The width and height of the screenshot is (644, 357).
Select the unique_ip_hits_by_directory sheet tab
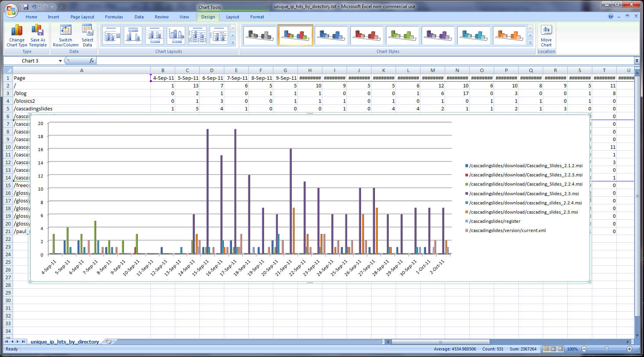(64, 341)
